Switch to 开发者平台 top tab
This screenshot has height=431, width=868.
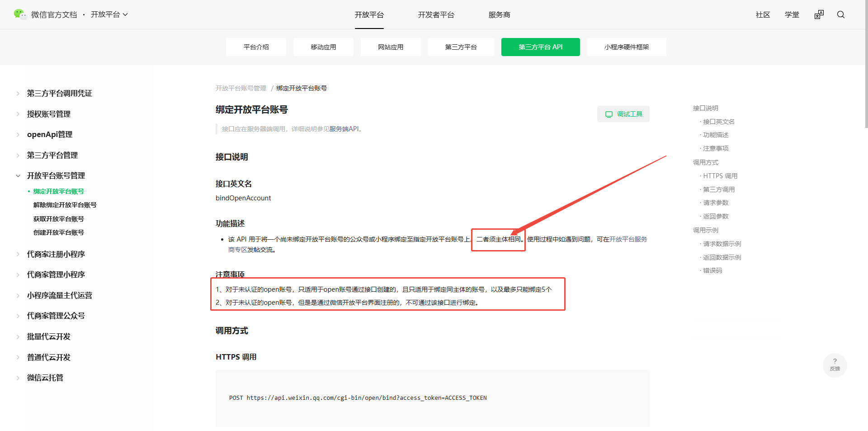[436, 14]
